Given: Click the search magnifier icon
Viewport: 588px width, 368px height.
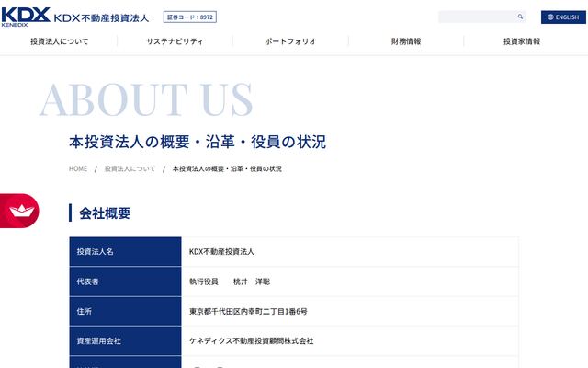Looking at the screenshot, I should click(520, 17).
